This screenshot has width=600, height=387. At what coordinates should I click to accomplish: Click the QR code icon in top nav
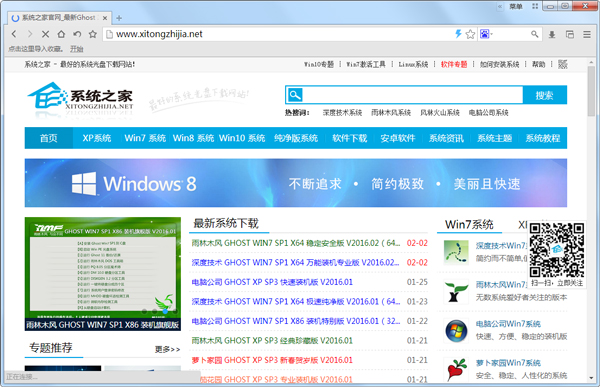click(562, 64)
